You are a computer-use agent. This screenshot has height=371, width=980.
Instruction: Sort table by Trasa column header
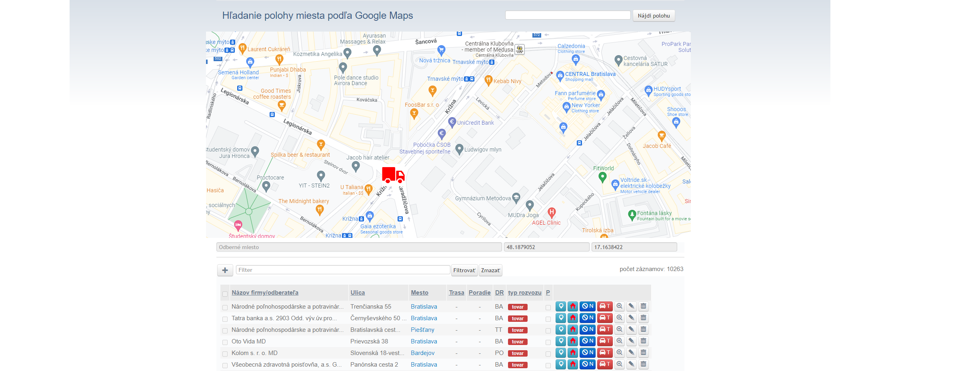click(x=456, y=293)
